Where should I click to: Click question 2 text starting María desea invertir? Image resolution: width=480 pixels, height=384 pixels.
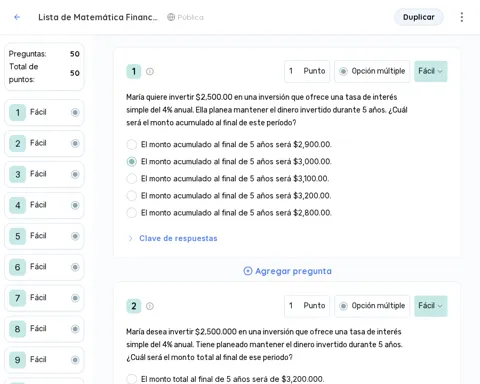[x=264, y=344]
